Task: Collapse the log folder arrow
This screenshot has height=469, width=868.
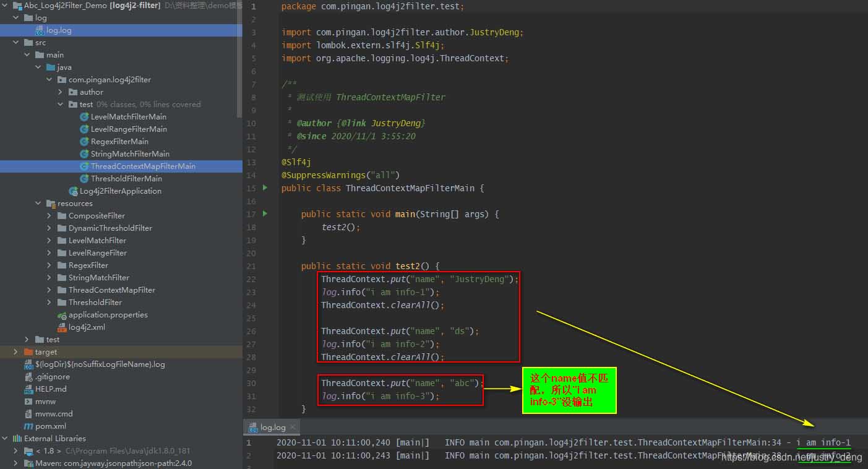Action: 17,18
